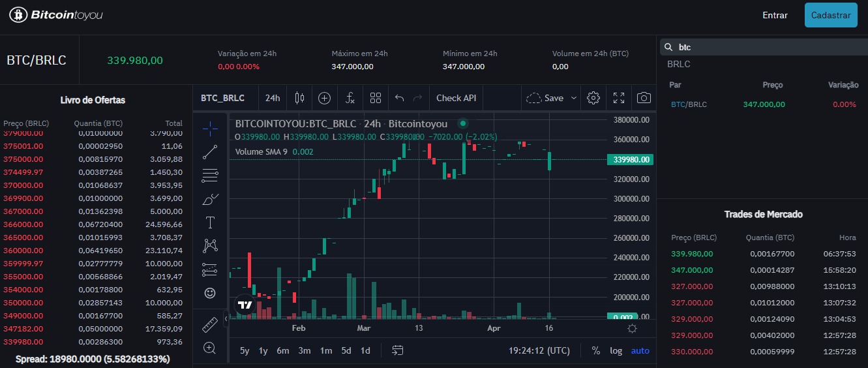Select the 379000.00 offer price row
The image size is (868, 368).
tap(93, 133)
